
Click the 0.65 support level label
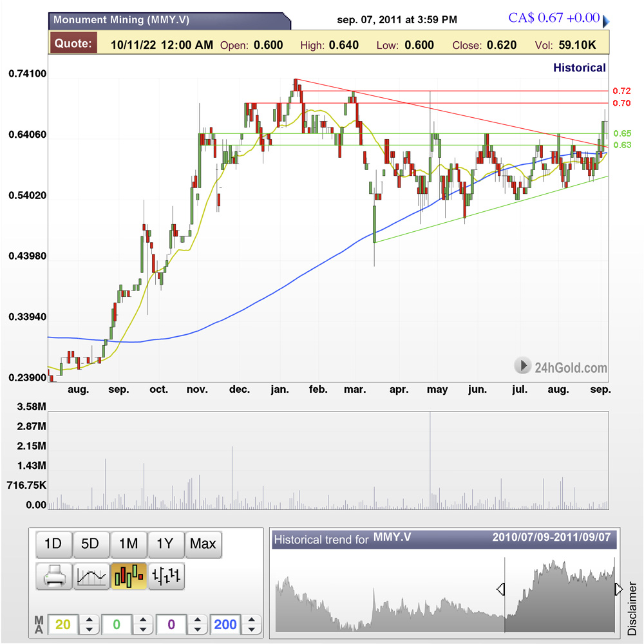coord(622,133)
